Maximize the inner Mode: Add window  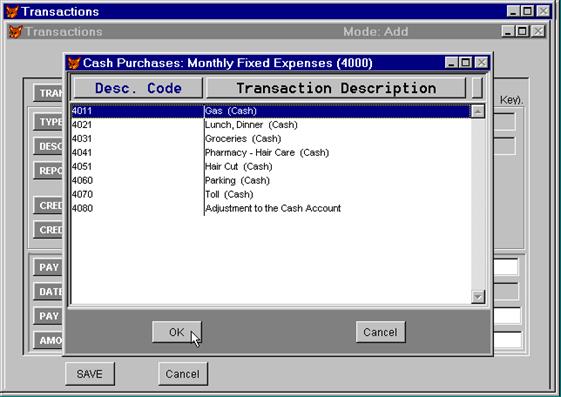522,31
